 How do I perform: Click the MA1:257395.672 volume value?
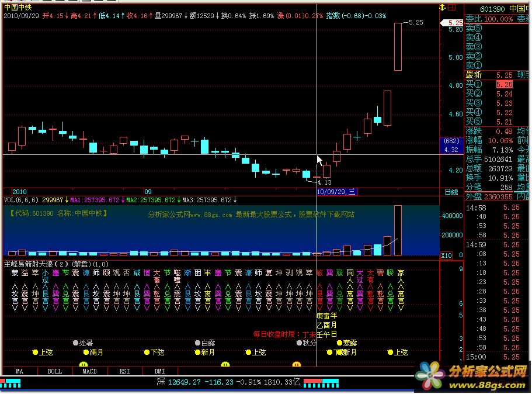(x=95, y=200)
